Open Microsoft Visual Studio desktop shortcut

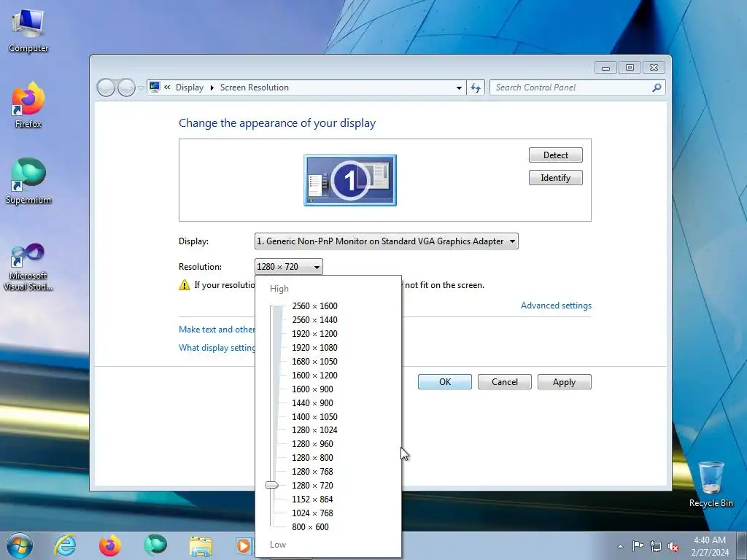28,267
